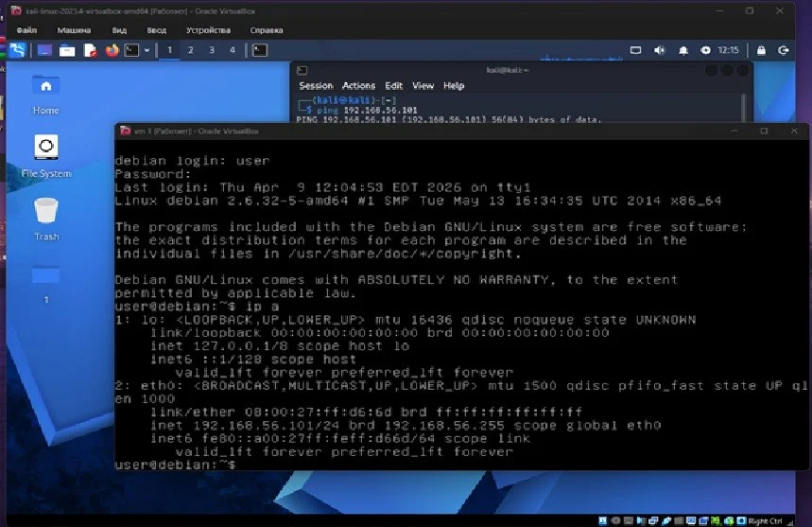Open terminal emulator launcher in panel
The width and height of the screenshot is (812, 527).
click(131, 50)
